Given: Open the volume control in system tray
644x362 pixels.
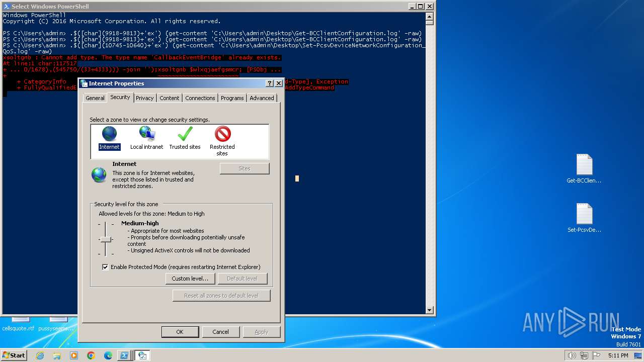Looking at the screenshot, I should pyautogui.click(x=572, y=355).
